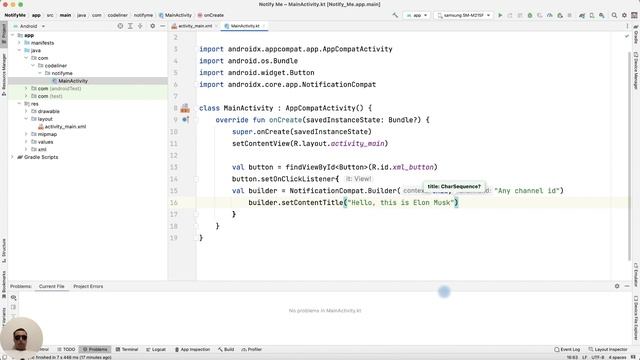Click the editor tabs more-options icon

pyautogui.click(x=627, y=26)
